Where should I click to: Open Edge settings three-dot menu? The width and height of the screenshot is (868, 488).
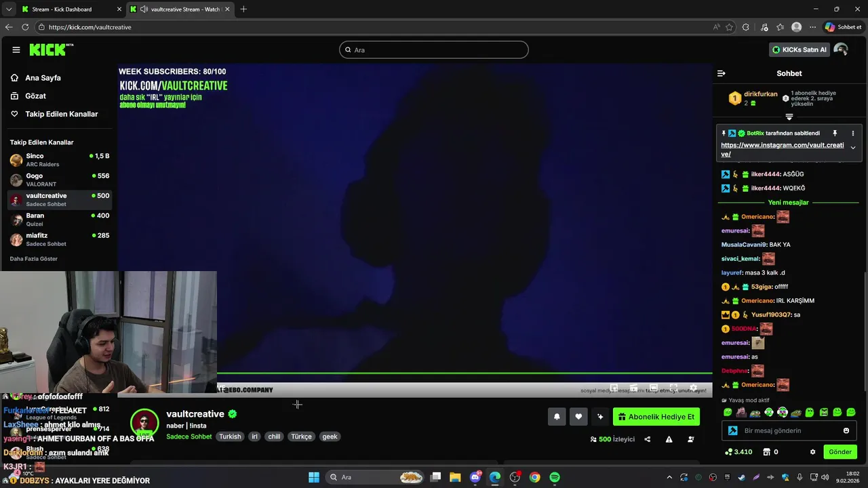pyautogui.click(x=812, y=27)
